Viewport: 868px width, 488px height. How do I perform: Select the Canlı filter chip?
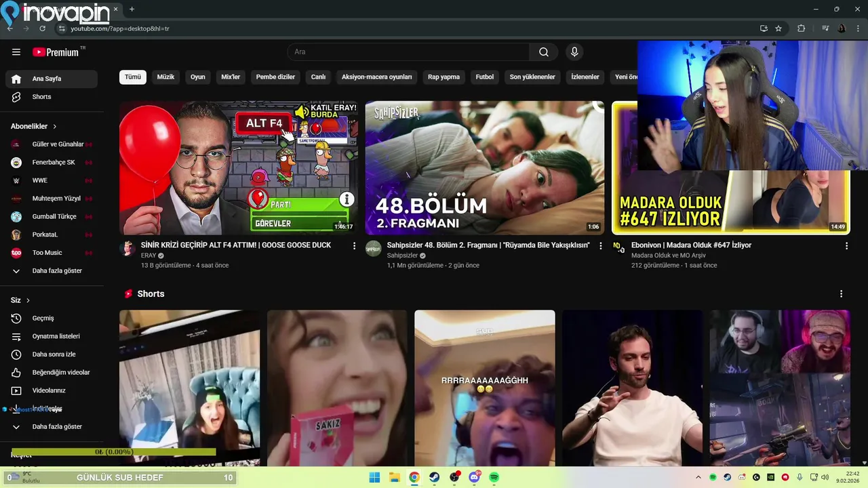coord(319,77)
